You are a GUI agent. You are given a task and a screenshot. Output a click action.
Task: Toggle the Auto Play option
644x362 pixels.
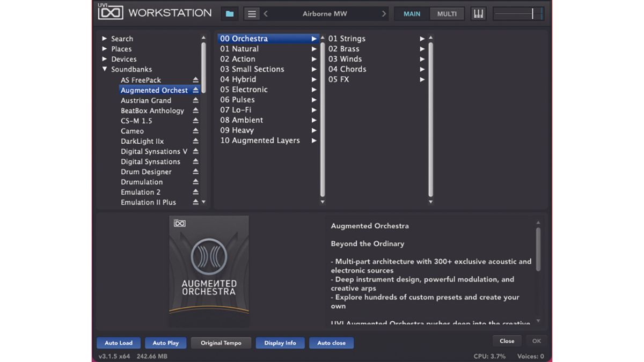click(165, 343)
